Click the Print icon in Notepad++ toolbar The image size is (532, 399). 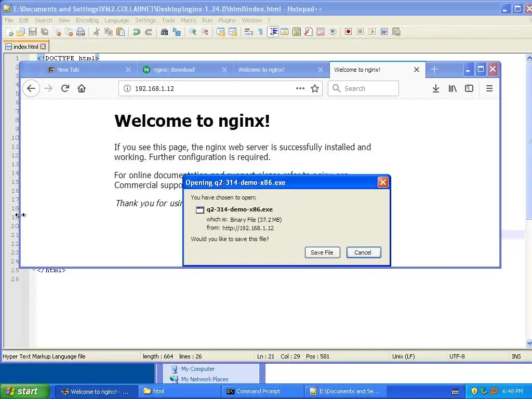81,32
